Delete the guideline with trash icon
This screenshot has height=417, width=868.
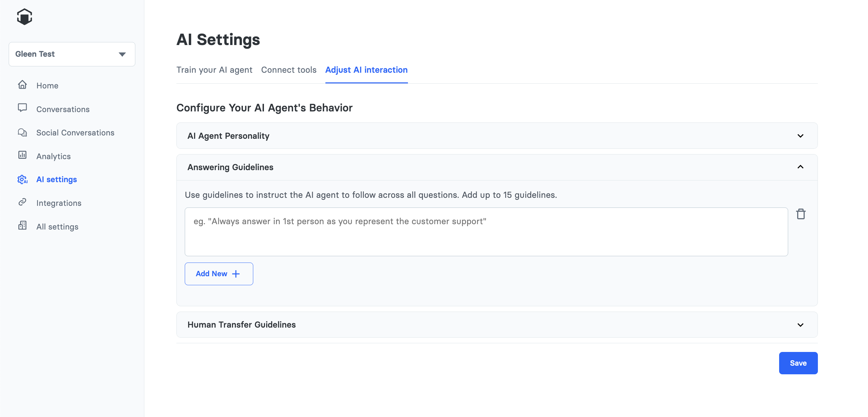tap(801, 214)
